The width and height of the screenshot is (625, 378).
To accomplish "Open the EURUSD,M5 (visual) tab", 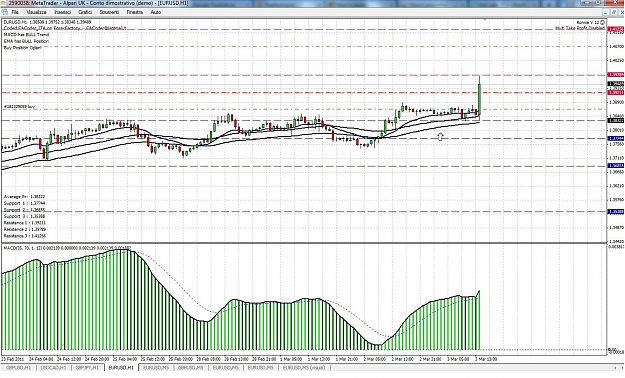I will click(304, 368).
